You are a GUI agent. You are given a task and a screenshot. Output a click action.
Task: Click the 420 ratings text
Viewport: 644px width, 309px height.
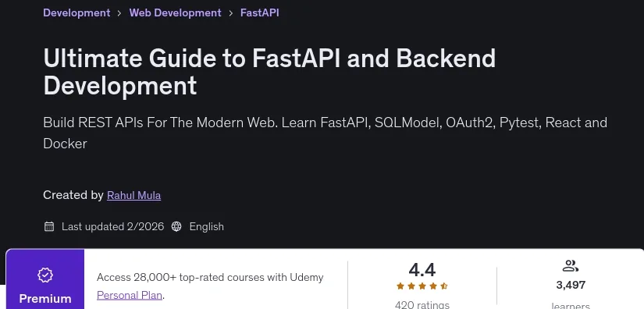point(422,305)
